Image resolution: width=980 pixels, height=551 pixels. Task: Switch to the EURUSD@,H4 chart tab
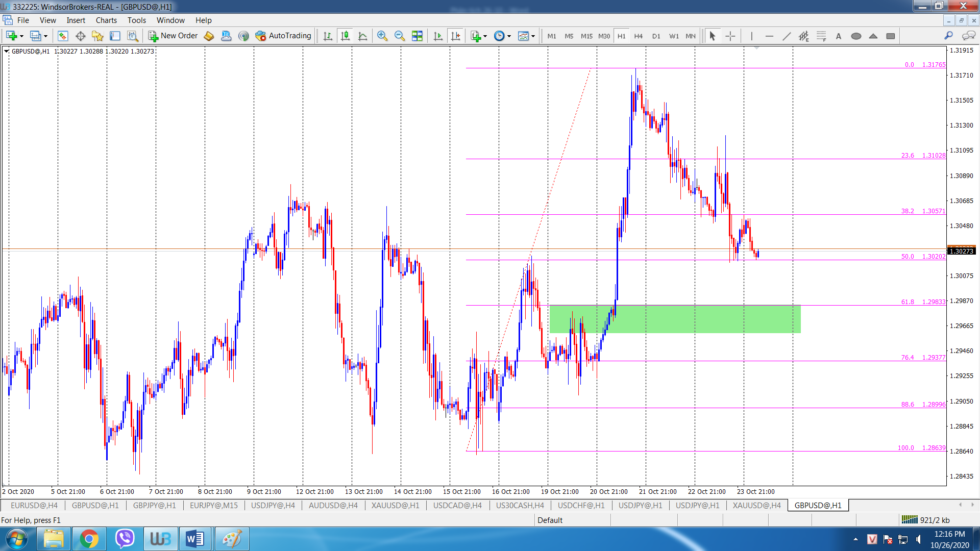pos(34,505)
